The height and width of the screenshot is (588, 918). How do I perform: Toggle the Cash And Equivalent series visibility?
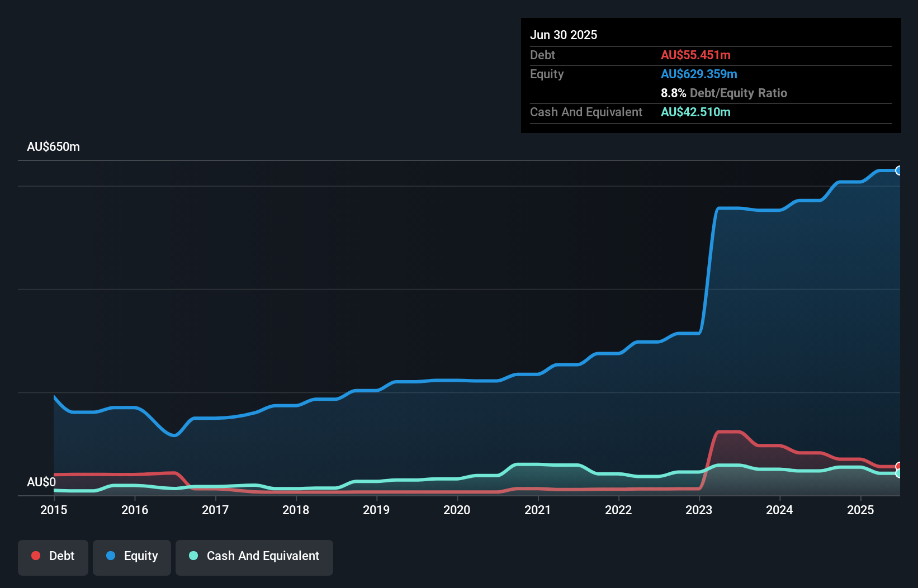pos(254,557)
